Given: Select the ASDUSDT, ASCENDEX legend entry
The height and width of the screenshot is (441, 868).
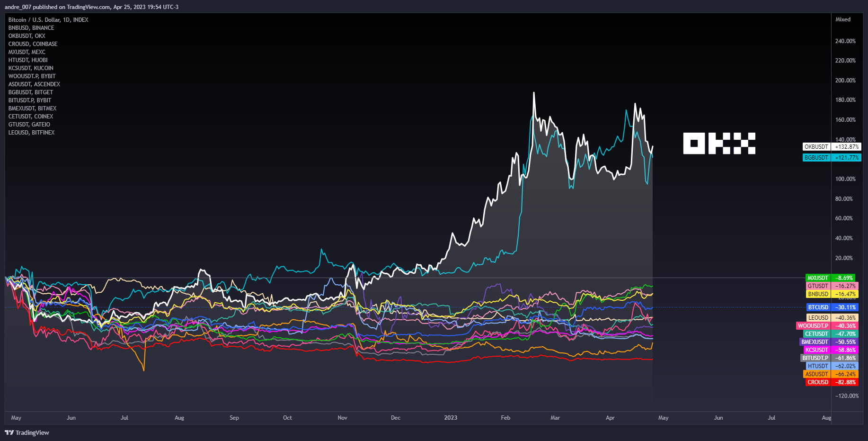Looking at the screenshot, I should (34, 84).
